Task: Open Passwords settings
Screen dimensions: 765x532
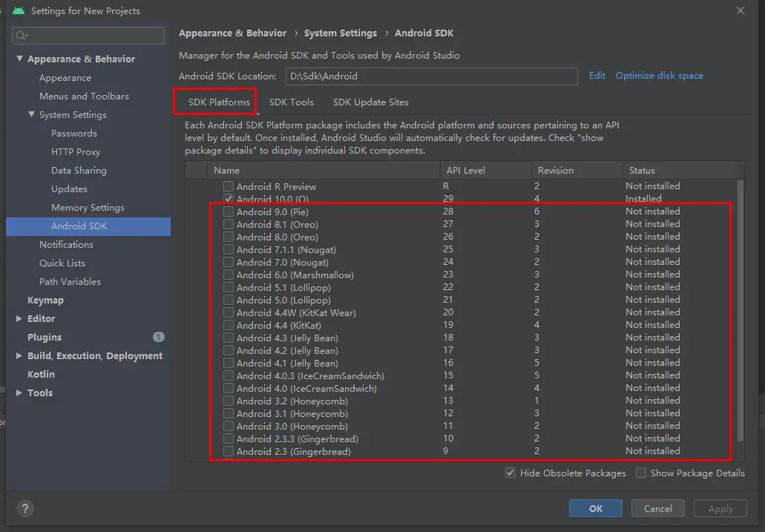Action: tap(74, 134)
